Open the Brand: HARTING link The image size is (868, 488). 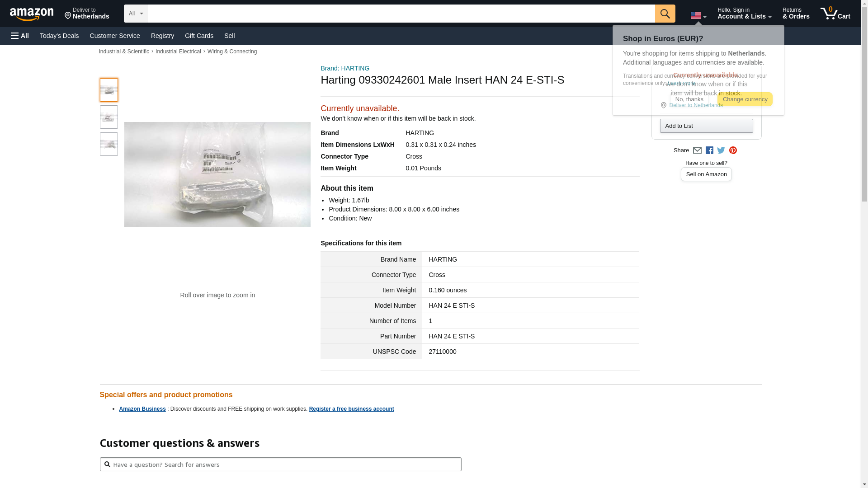(x=345, y=68)
